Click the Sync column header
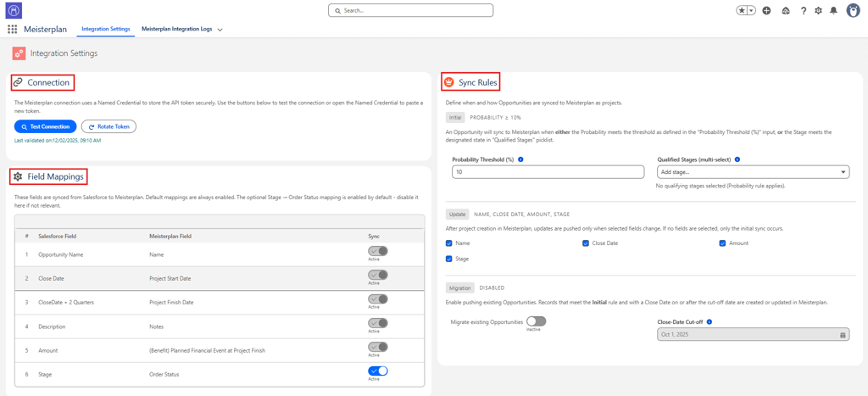 (x=374, y=236)
